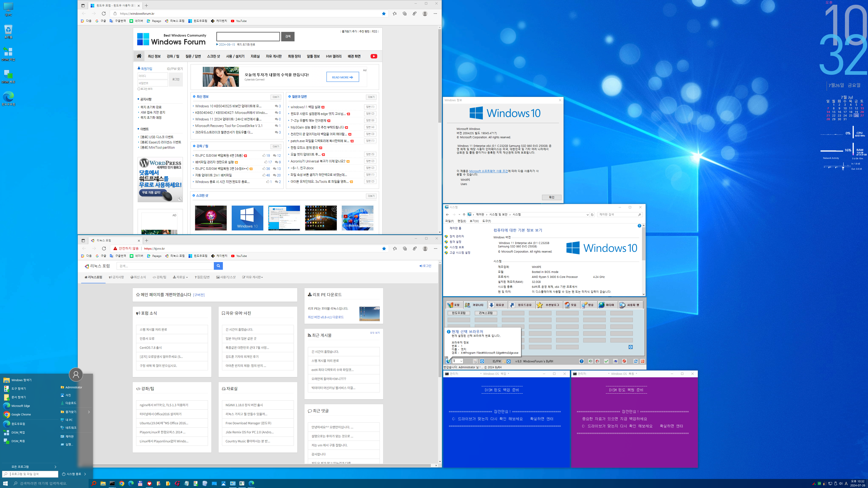The image size is (868, 488).
Task: Open 'Microsoft Recovery Tool for CrowdStrike V 3.1' post
Action: point(229,126)
